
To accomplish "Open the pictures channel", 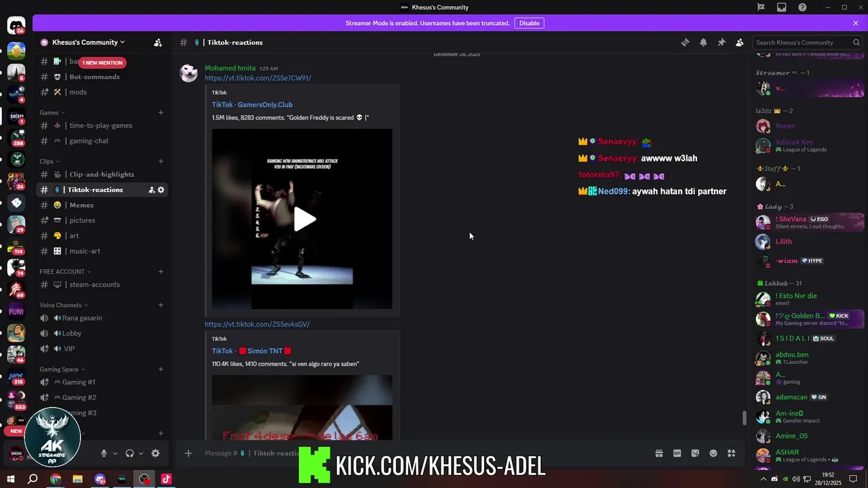I will 102,220.
